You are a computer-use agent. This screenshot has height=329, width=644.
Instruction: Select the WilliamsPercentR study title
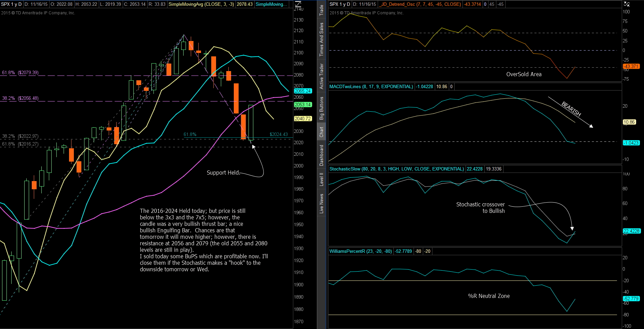(x=360, y=251)
